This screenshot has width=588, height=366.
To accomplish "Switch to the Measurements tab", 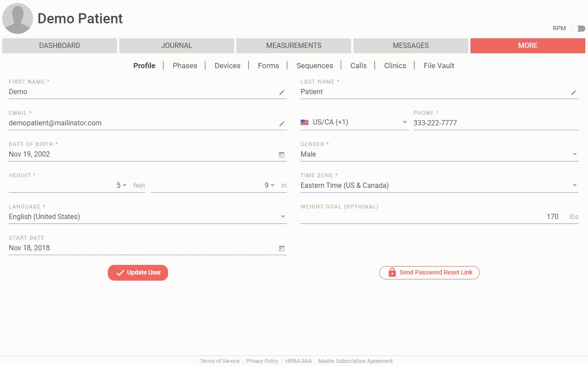I will 294,46.
